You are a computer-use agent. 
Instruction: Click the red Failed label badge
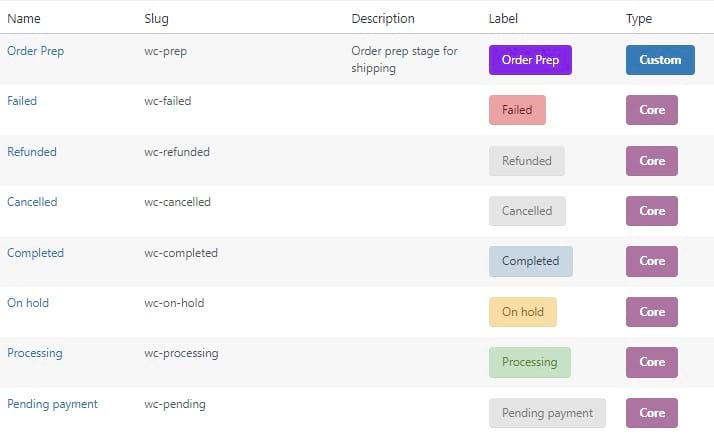point(517,110)
